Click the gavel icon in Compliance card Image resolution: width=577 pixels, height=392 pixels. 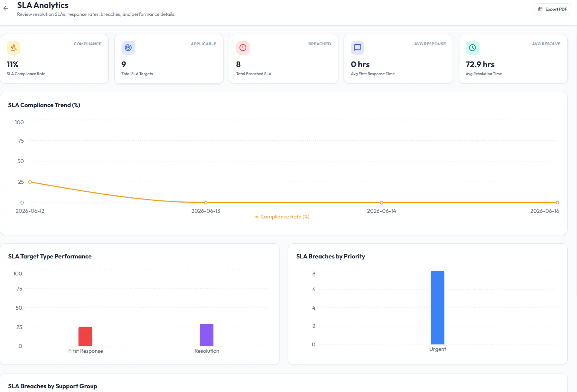click(x=14, y=48)
